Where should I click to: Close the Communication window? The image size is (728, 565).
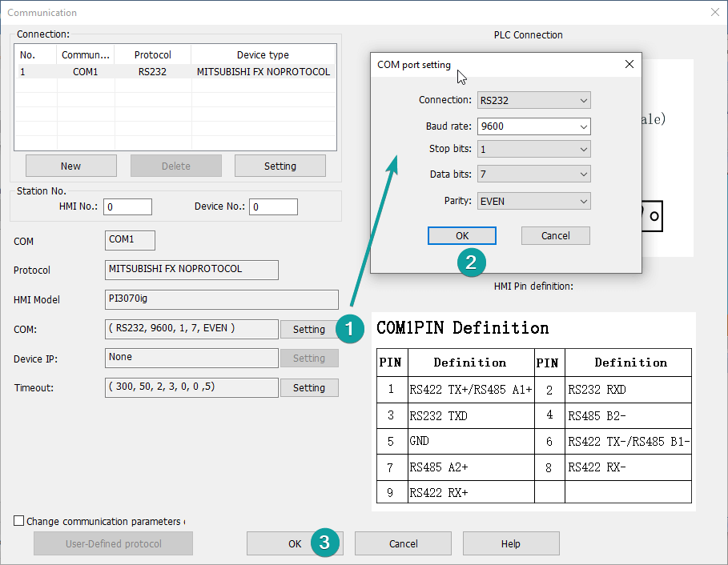click(x=714, y=12)
